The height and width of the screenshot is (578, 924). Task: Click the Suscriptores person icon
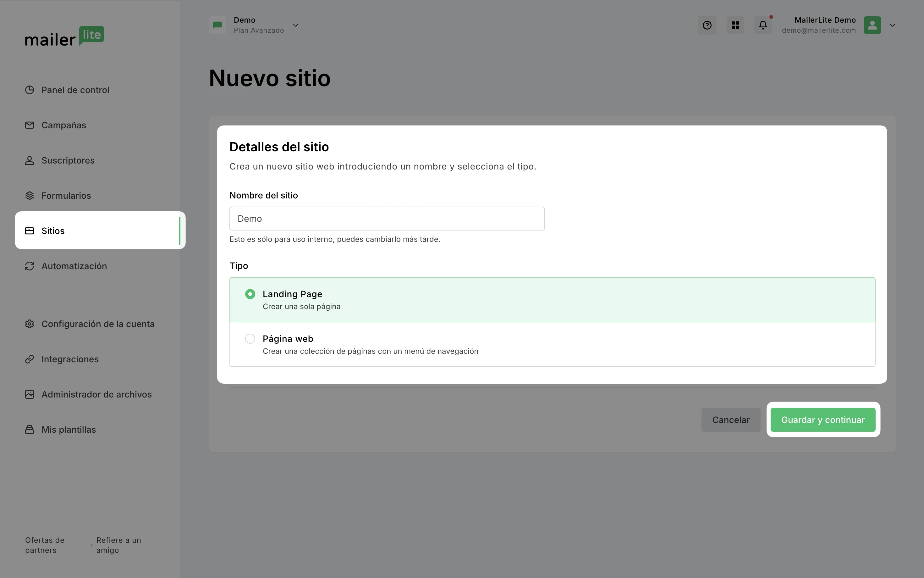coord(30,160)
